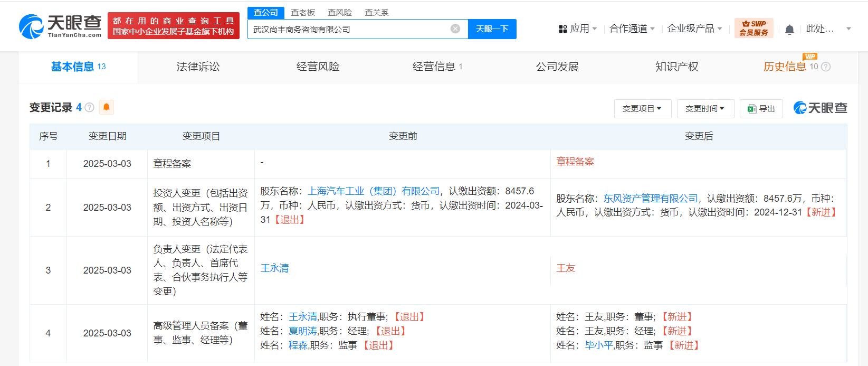Open the 经营信息 tab
868x366 pixels.
coord(437,67)
